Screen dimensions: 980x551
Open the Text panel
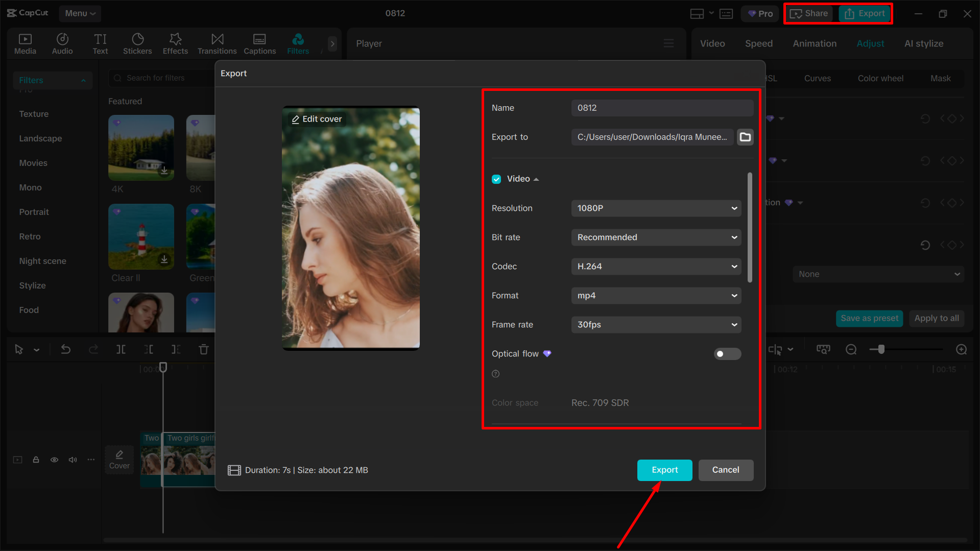coord(100,43)
